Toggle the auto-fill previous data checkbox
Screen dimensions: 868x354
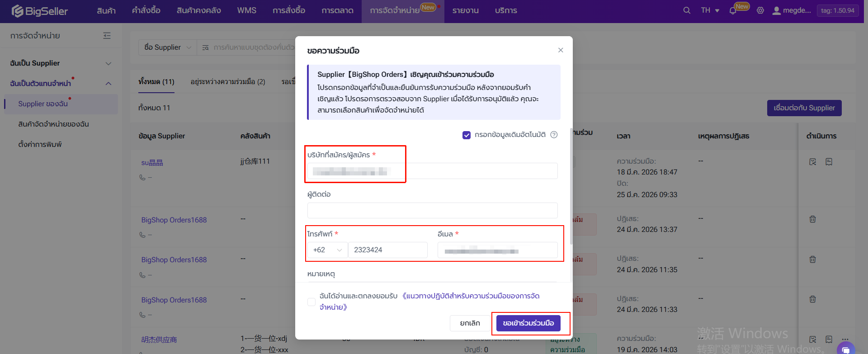tap(467, 135)
